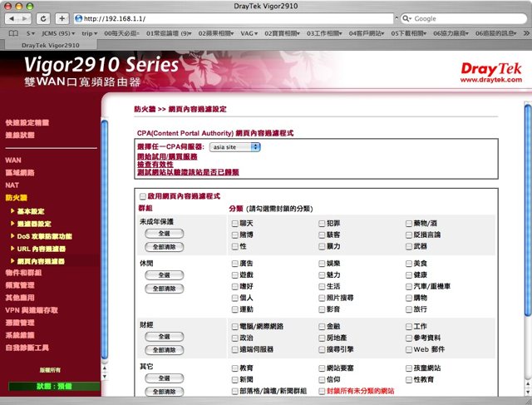Click the sidebar scrollbar's down arrow

tap(105, 376)
